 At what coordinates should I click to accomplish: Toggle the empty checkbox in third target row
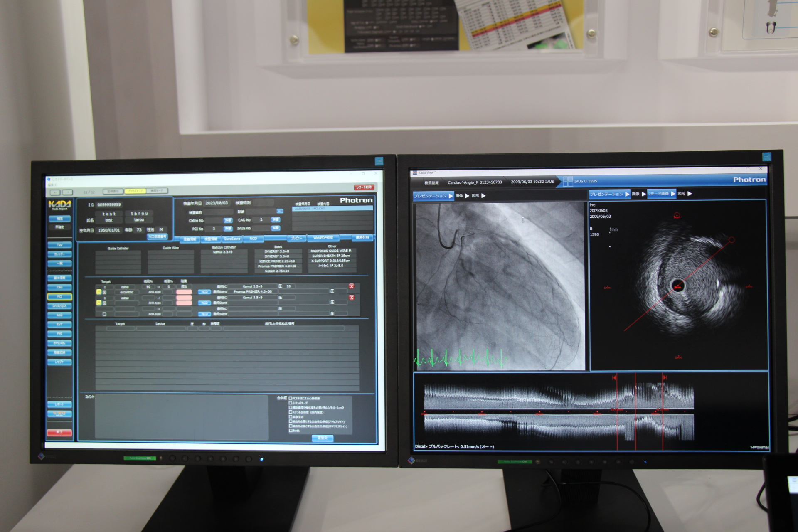coord(104,314)
